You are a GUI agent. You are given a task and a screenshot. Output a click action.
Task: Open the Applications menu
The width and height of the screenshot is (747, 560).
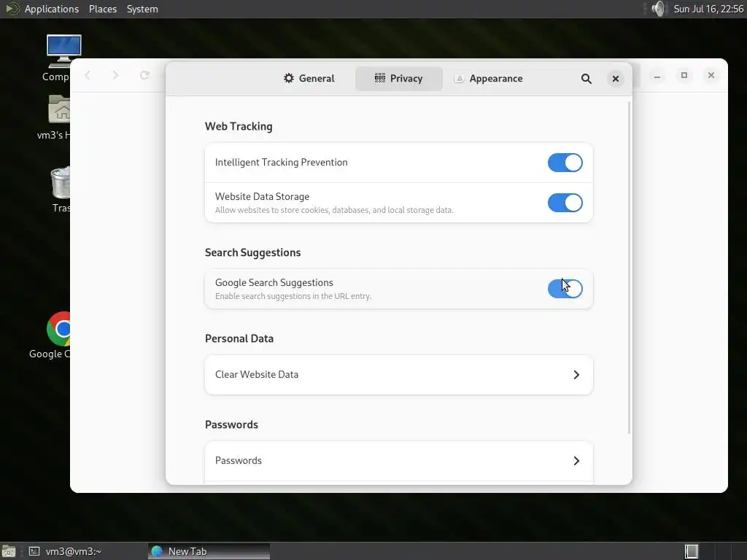coord(52,9)
